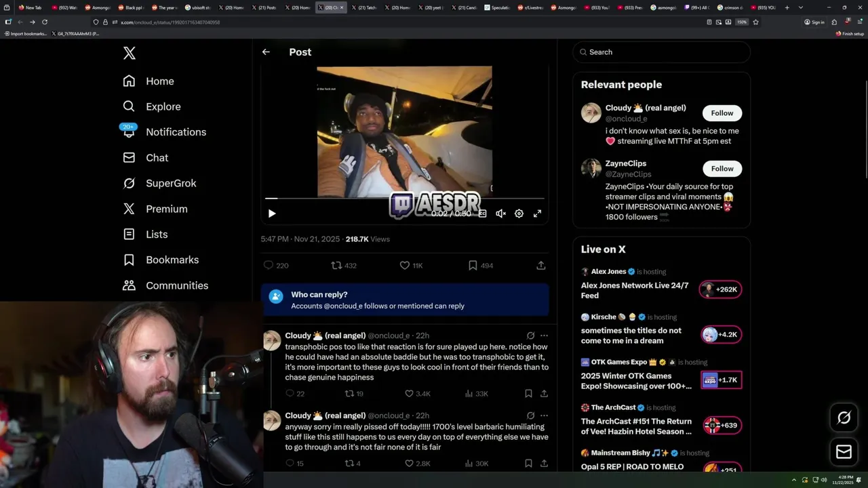Join the +262K Alex Jones live badge
This screenshot has height=488, width=868.
pos(721,289)
